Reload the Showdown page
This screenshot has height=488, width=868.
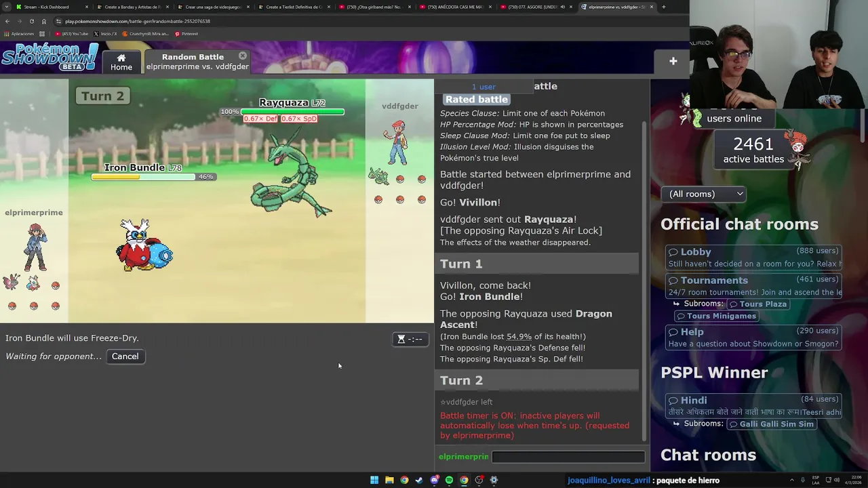(x=31, y=21)
